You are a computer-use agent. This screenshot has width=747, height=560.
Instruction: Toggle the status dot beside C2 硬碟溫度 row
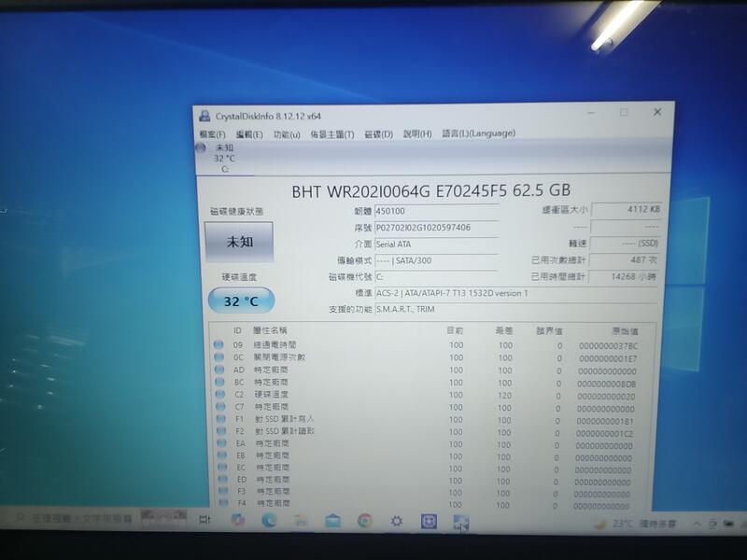pos(219,392)
